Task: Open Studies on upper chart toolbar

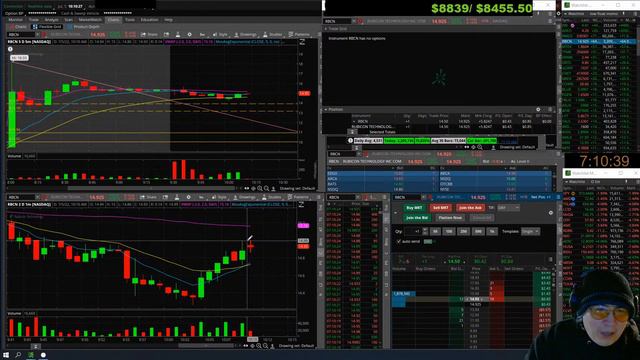Action: click(273, 35)
